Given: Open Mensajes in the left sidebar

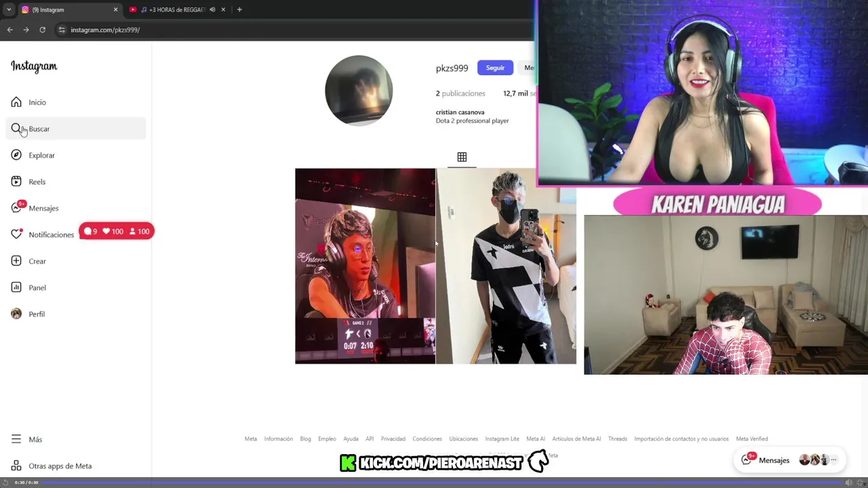Looking at the screenshot, I should coord(76,208).
